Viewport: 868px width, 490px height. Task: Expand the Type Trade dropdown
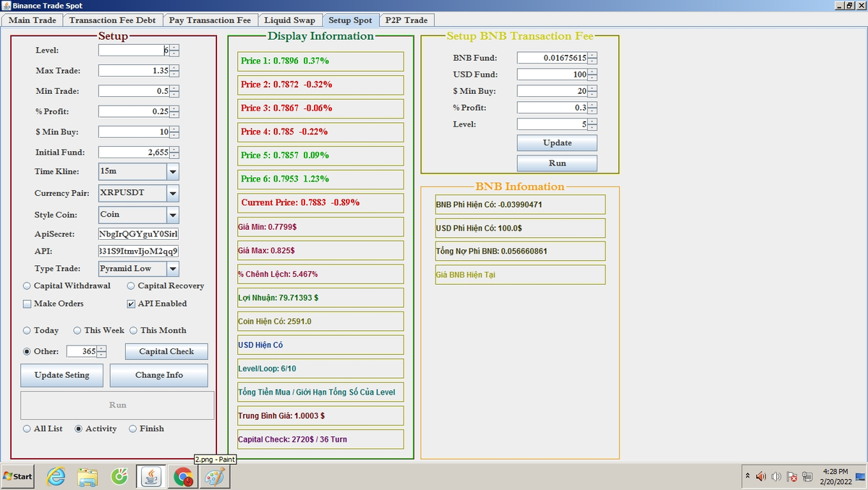point(173,269)
